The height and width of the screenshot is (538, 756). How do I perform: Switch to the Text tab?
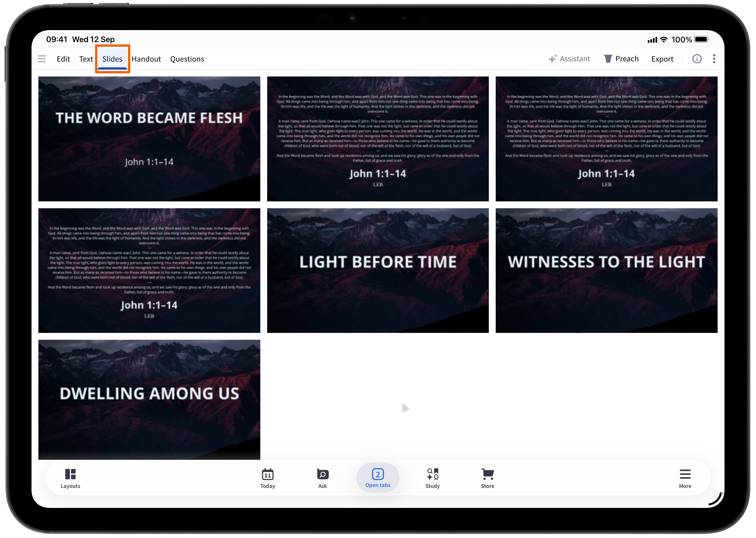pyautogui.click(x=86, y=59)
